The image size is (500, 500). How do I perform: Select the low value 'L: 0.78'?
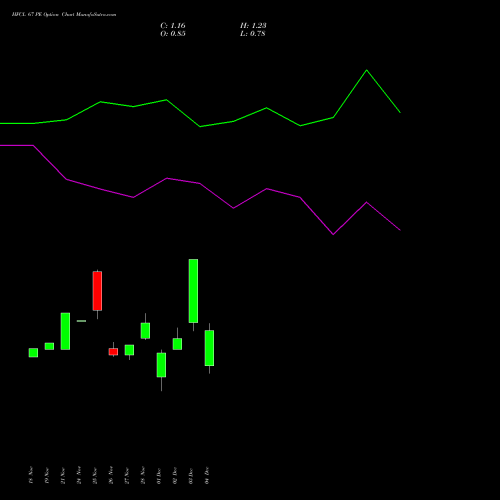point(253,34)
